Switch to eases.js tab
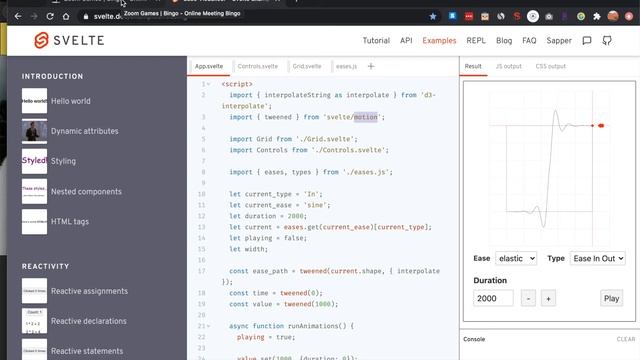This screenshot has height=360, width=640. (x=346, y=66)
